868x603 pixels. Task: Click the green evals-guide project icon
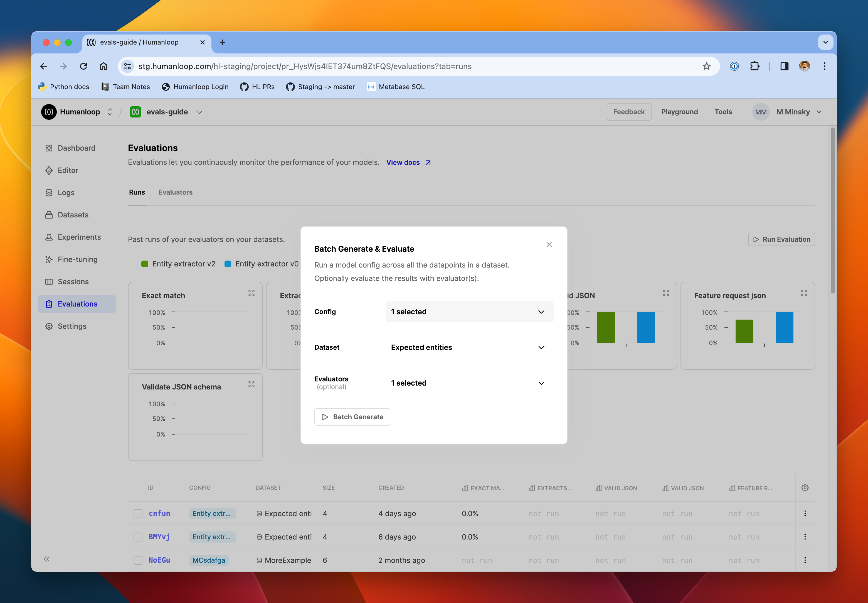click(135, 112)
